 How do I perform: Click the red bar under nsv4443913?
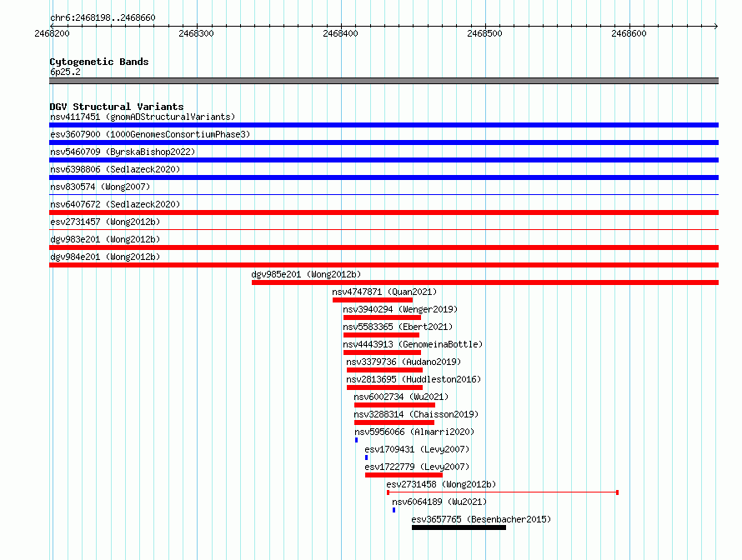click(382, 352)
